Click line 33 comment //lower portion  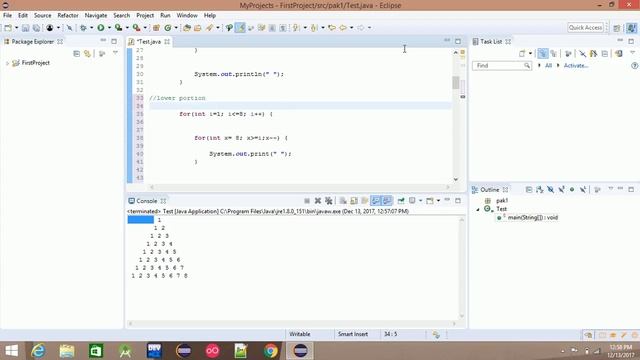(x=177, y=98)
